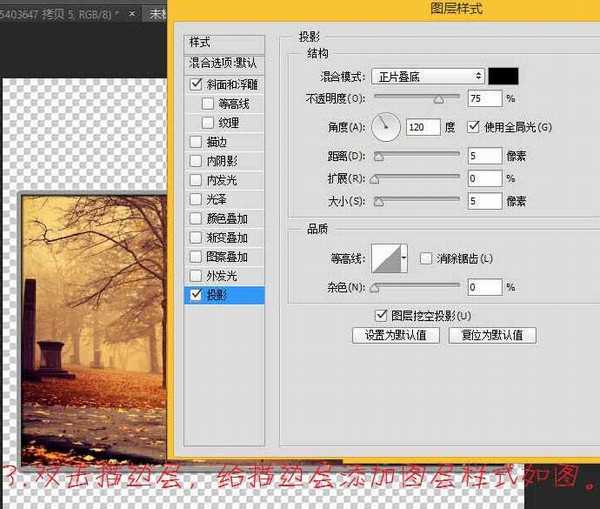The image size is (600, 509).
Task: Uncheck 使用全局光 checkbox
Action: pyautogui.click(x=475, y=128)
